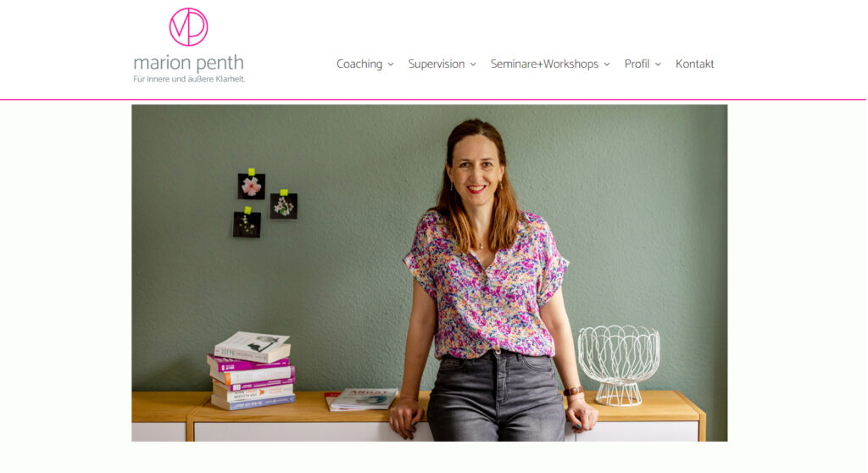Click the "marion penth" site title

click(x=188, y=63)
